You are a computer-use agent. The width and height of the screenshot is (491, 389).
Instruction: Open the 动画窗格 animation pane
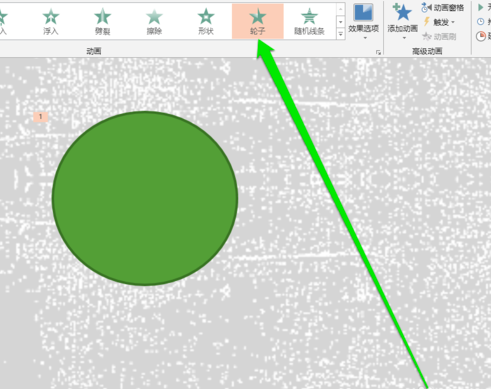click(x=443, y=7)
